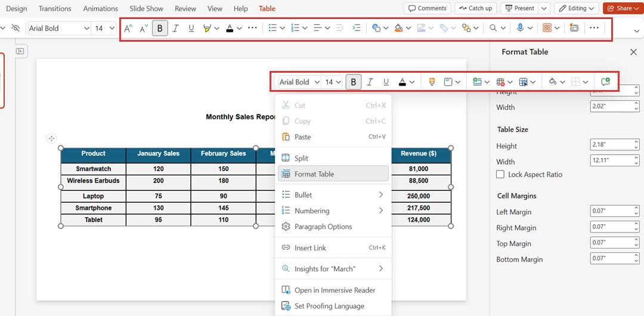Apply font color from the ribbon
This screenshot has height=316, width=644.
coord(230,29)
